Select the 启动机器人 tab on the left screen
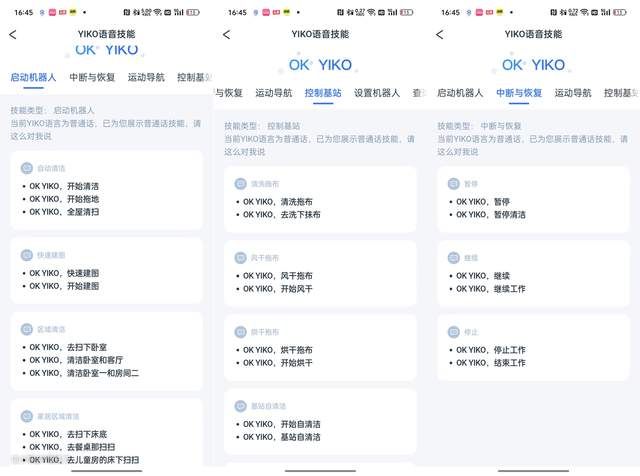Image resolution: width=640 pixels, height=476 pixels. point(34,77)
